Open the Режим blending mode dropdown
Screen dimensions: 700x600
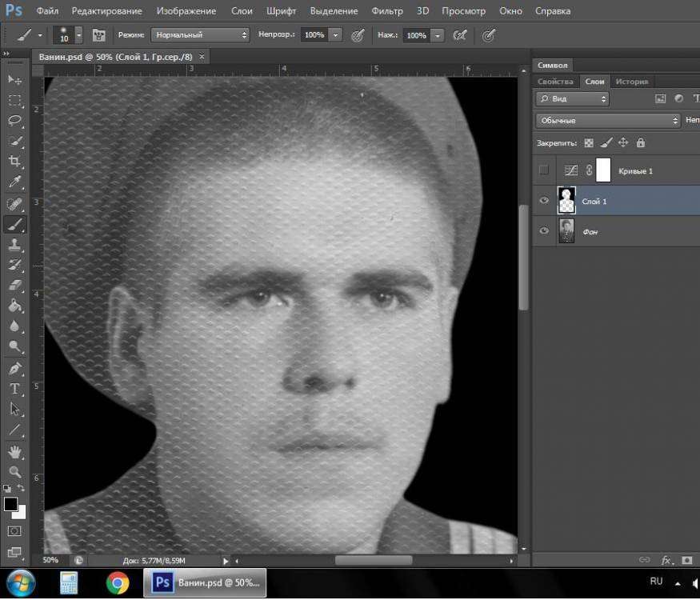(200, 35)
